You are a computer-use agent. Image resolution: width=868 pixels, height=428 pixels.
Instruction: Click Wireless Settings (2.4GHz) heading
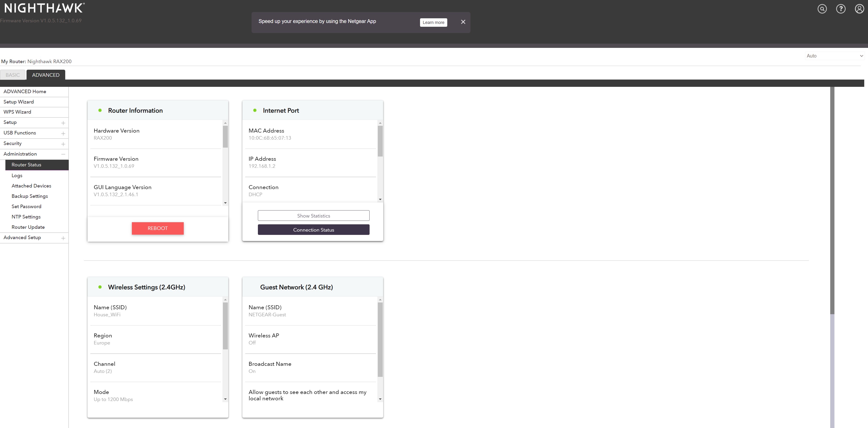click(147, 287)
